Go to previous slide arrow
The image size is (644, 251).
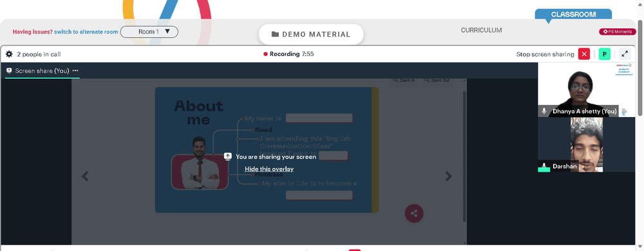(85, 176)
